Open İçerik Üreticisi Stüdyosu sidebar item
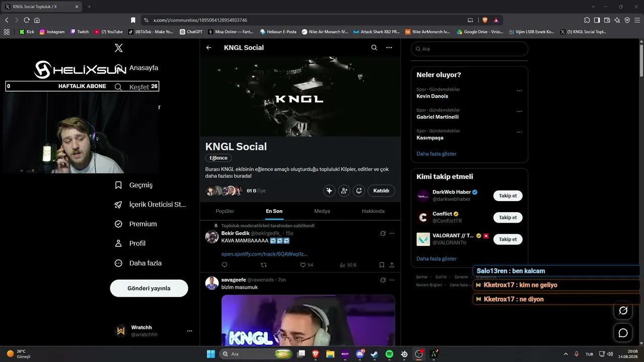Image resolution: width=644 pixels, height=362 pixels. click(150, 205)
